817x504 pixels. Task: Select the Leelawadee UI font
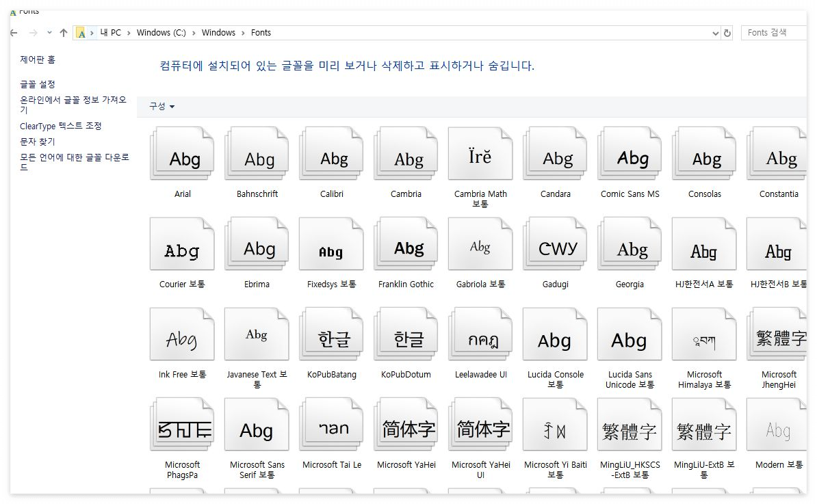coord(480,334)
